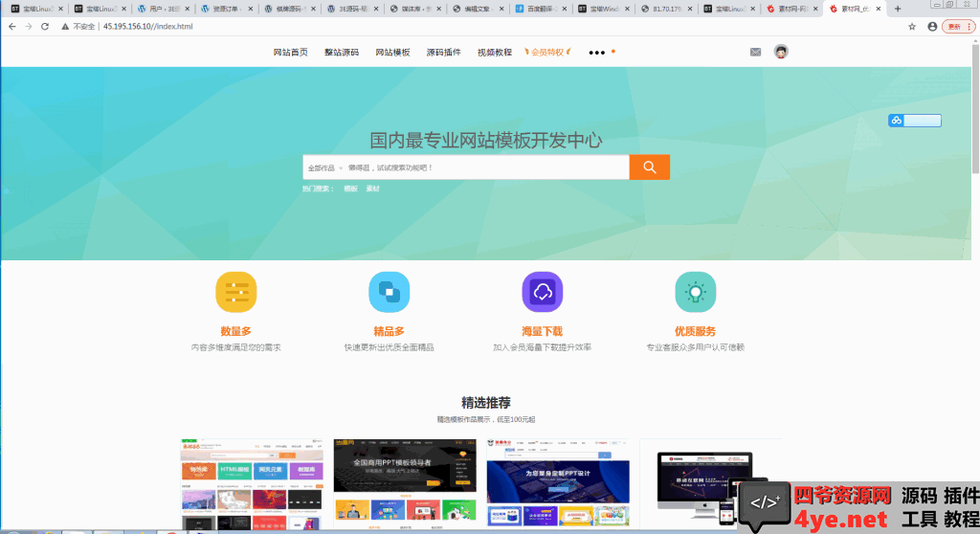This screenshot has height=534, width=980.
Task: Go to 视频教程 in the navigation bar
Action: point(495,53)
